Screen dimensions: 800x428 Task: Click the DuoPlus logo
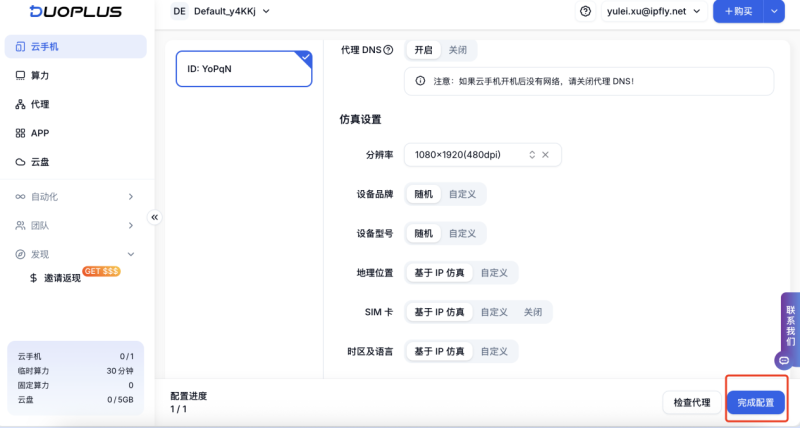pos(76,11)
